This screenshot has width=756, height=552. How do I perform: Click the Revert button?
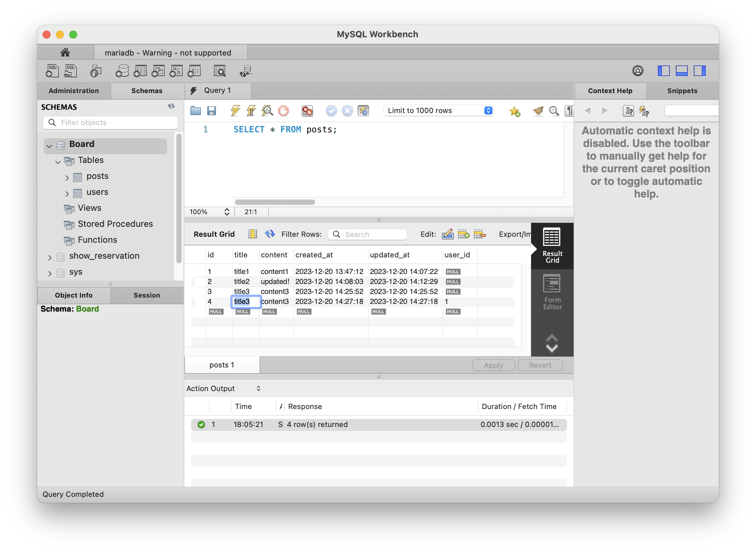tap(540, 365)
